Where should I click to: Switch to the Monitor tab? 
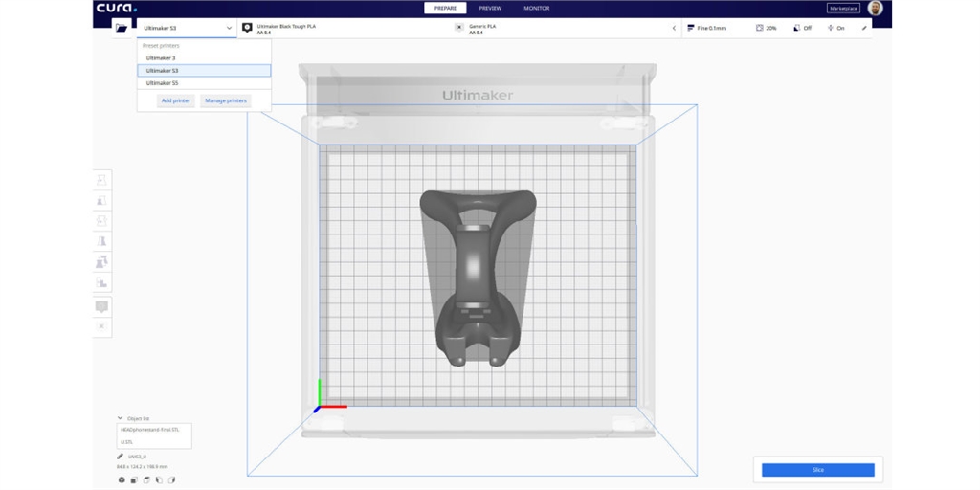(x=536, y=8)
